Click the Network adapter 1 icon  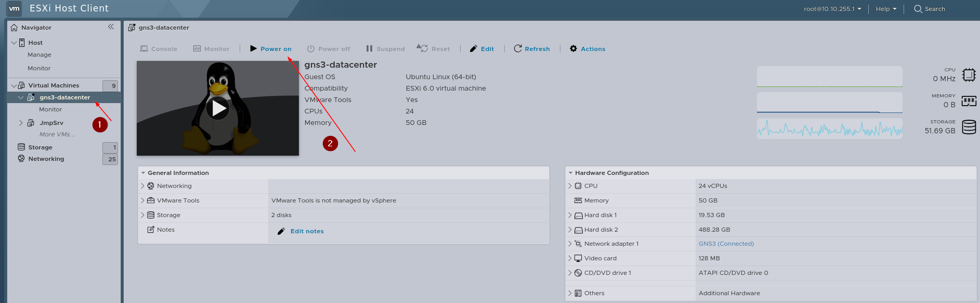[x=578, y=244]
